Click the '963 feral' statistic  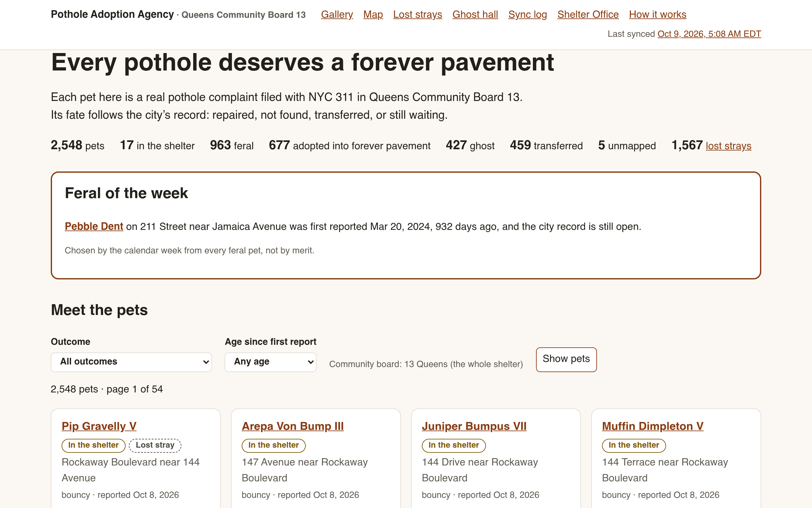pos(232,145)
